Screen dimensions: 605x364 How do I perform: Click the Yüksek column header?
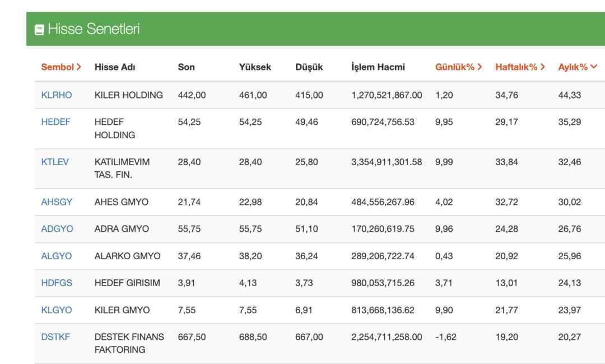tap(255, 67)
